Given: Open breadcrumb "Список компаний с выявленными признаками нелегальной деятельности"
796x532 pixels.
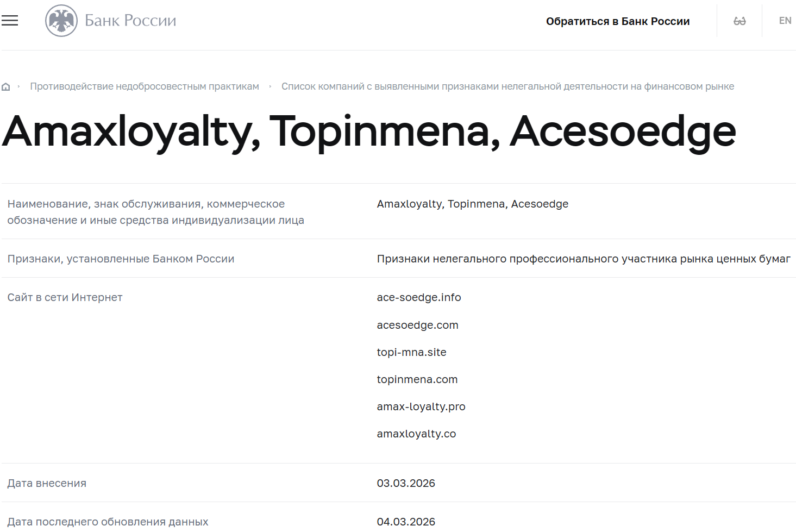Looking at the screenshot, I should point(507,86).
